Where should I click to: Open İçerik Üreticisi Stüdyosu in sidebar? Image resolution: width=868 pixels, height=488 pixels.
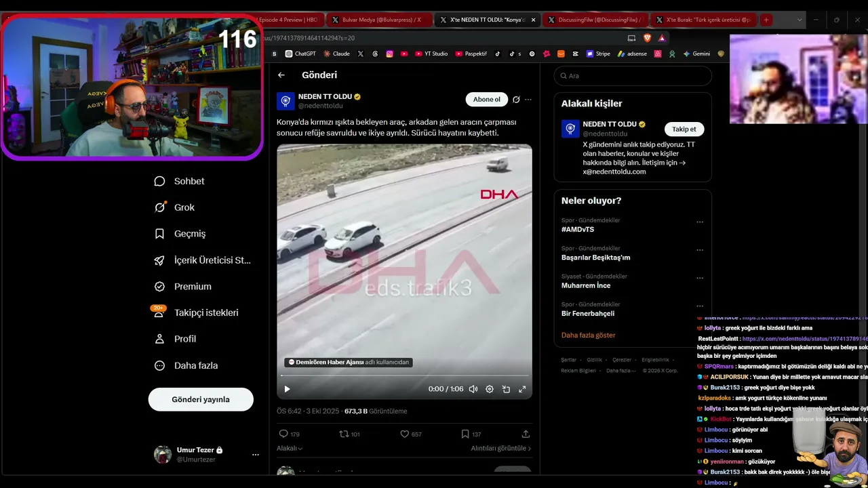[202, 260]
